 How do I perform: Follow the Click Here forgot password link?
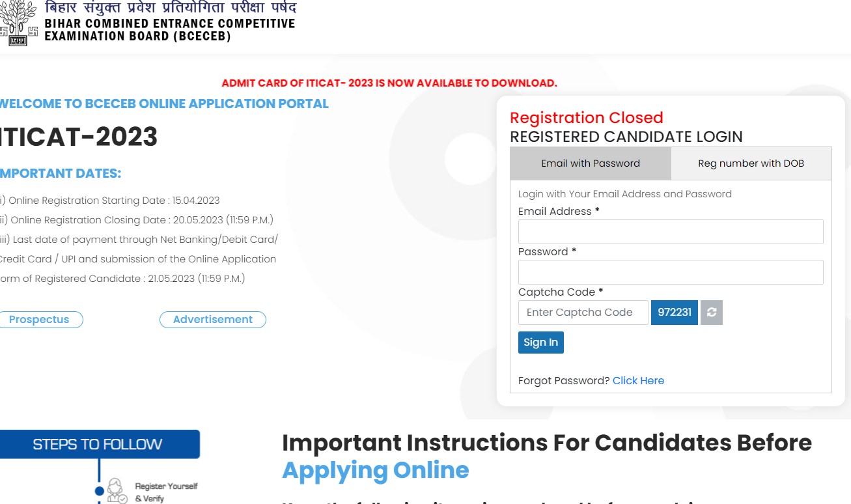coord(638,381)
